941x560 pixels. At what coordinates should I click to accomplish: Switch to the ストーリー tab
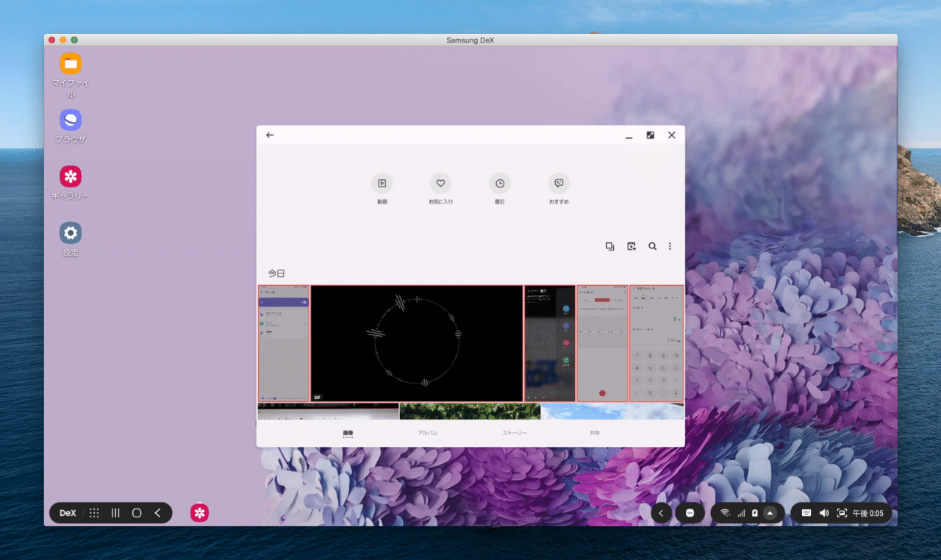click(x=515, y=433)
